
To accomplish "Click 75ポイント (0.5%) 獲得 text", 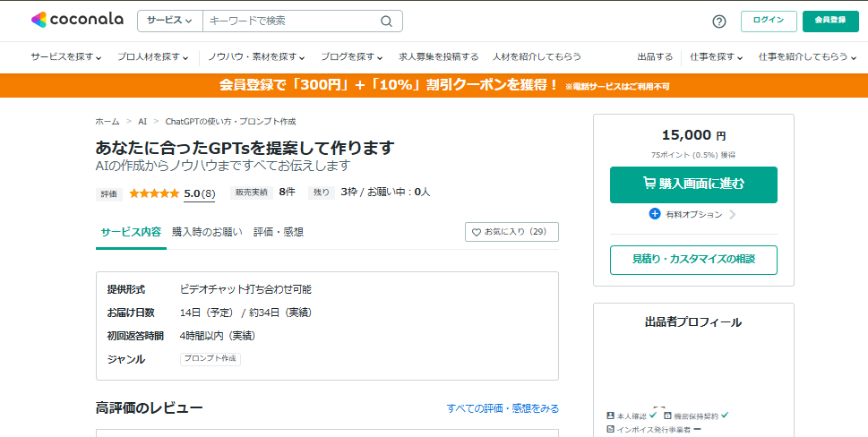I will pos(693,156).
